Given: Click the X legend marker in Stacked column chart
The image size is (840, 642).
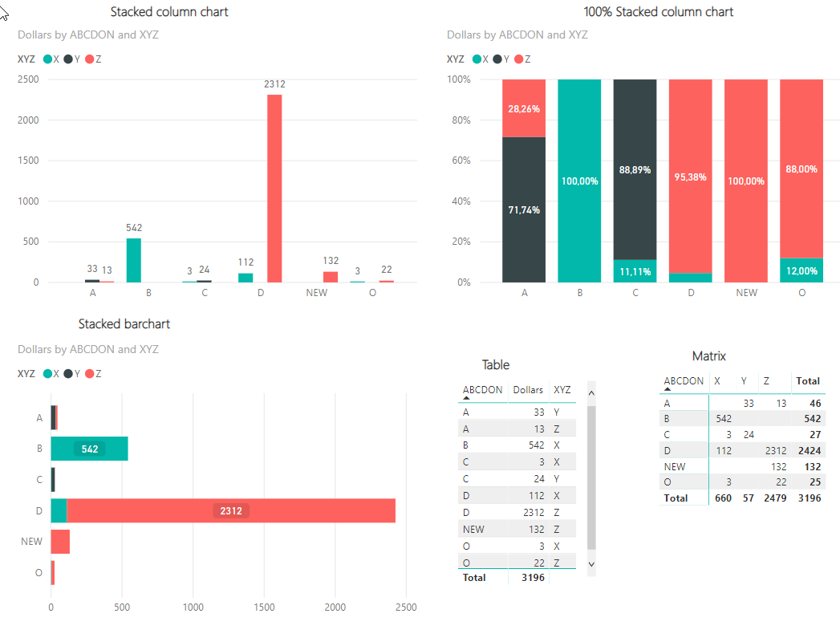Looking at the screenshot, I should tap(47, 59).
